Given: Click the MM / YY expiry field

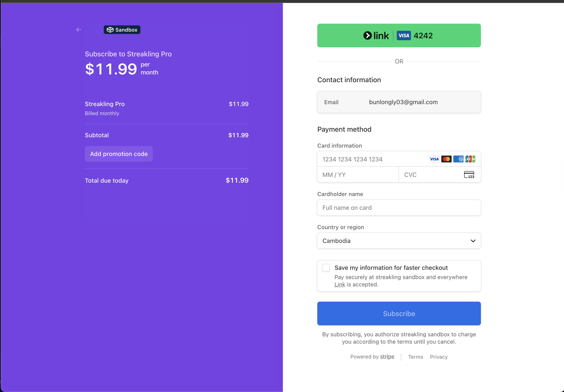Looking at the screenshot, I should point(358,175).
